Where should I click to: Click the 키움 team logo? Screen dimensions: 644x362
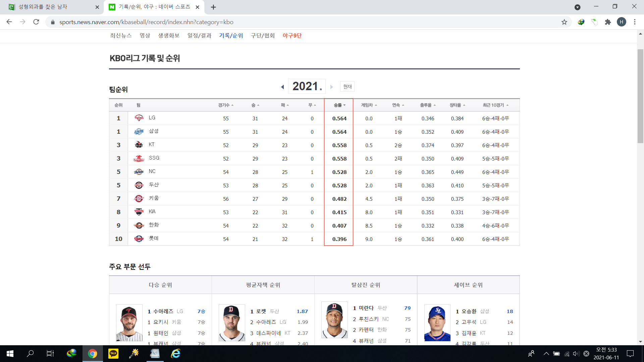[x=139, y=198]
